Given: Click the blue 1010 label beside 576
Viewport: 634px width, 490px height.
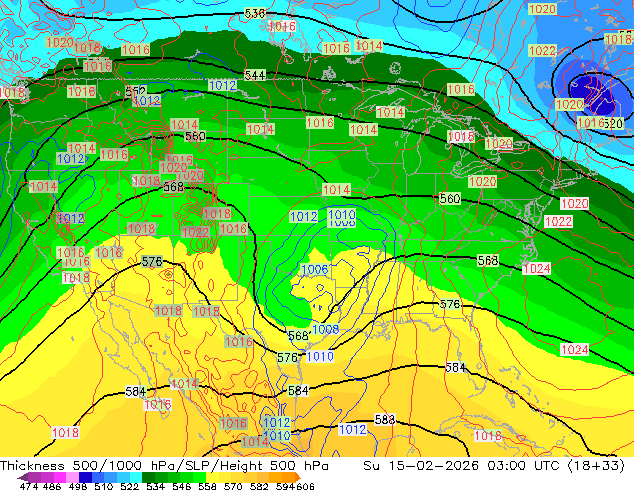Looking at the screenshot, I should point(320,357).
